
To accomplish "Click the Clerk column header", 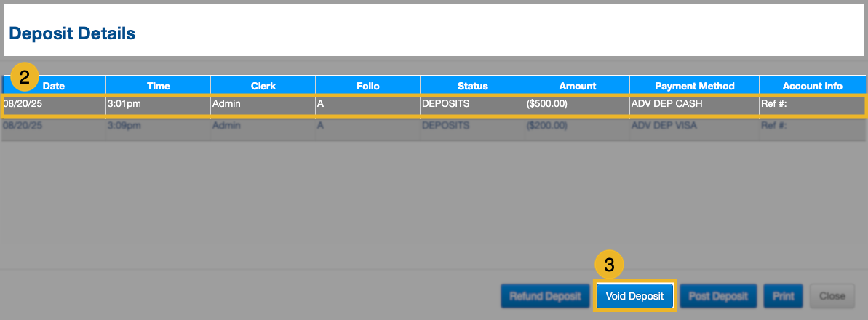I will [x=263, y=86].
